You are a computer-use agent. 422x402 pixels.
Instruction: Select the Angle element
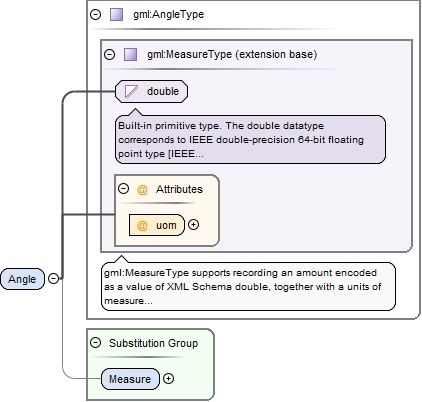22,279
